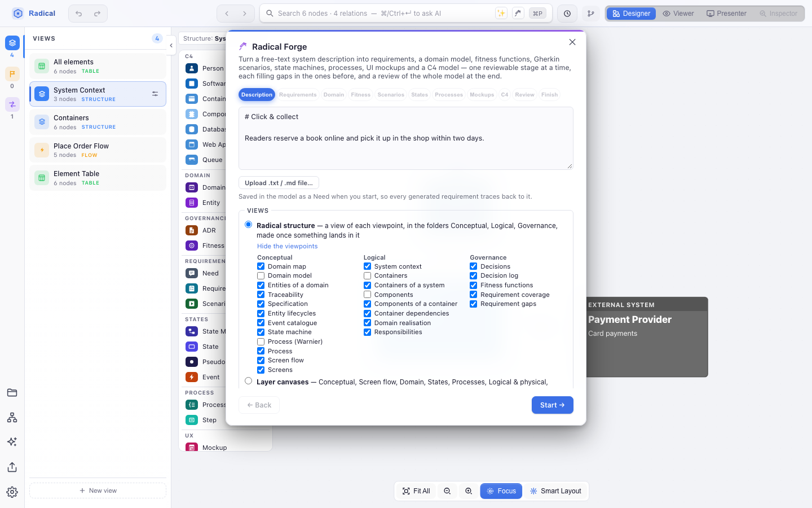Image resolution: width=812 pixels, height=508 pixels.
Task: Click the AI sparkle icon in search bar
Action: click(501, 14)
